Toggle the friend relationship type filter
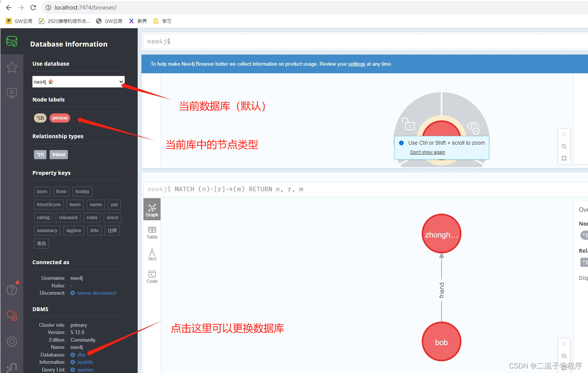Viewport: 588px width, 373px height. click(58, 154)
